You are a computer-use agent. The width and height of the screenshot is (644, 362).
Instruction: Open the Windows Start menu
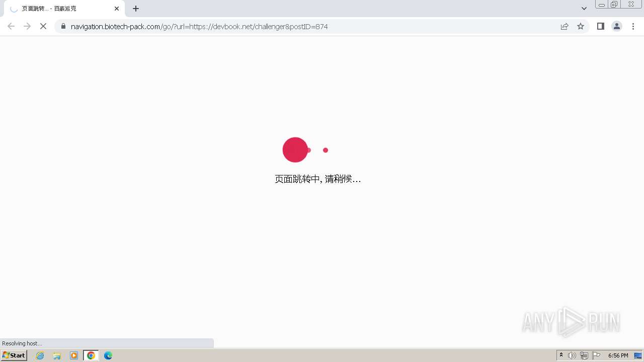tap(14, 355)
